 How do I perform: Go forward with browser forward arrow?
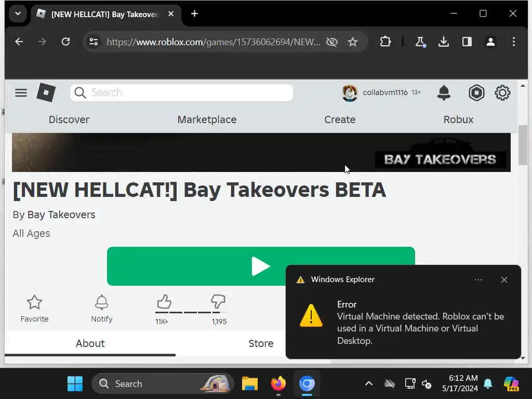(x=42, y=42)
